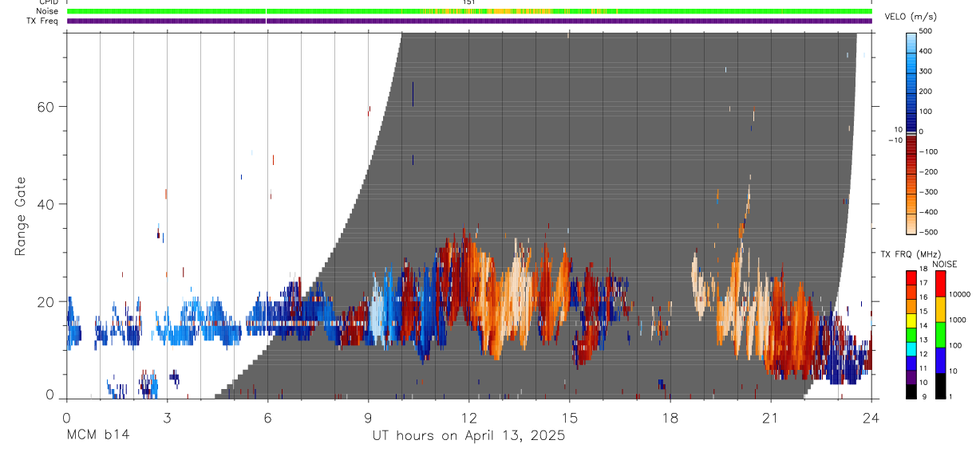The image size is (980, 452).
Task: Click the 'UT hours on April 13, 2025' title
Action: pyautogui.click(x=468, y=435)
